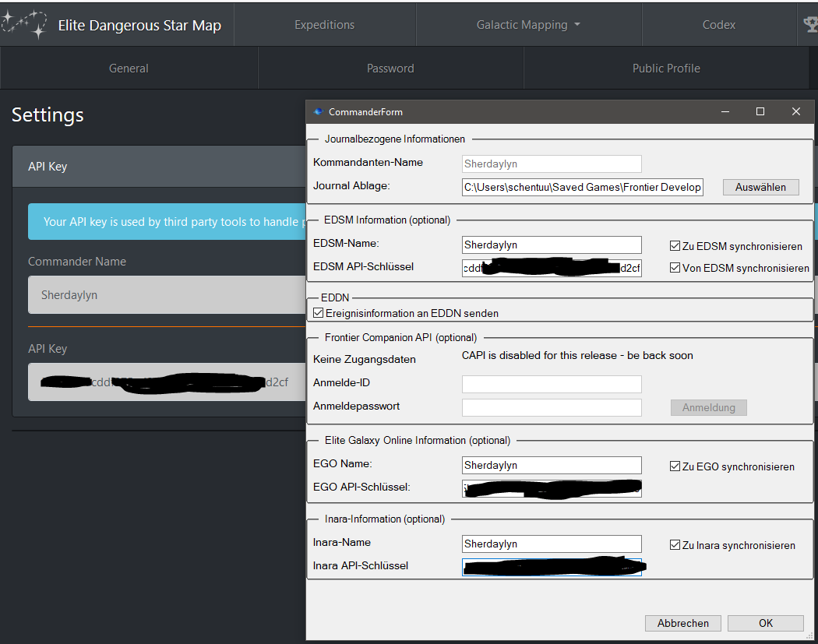The image size is (818, 644).
Task: Toggle Zu EDSM synchronisieren checkbox
Action: tap(675, 246)
